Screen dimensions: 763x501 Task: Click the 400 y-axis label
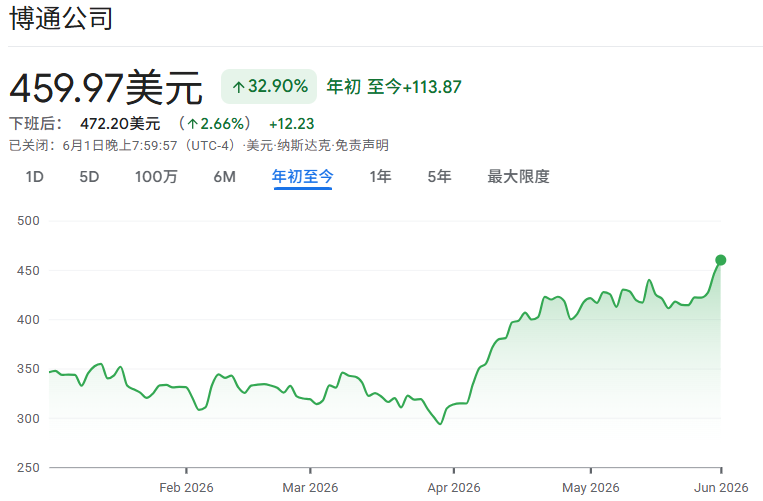click(x=28, y=320)
